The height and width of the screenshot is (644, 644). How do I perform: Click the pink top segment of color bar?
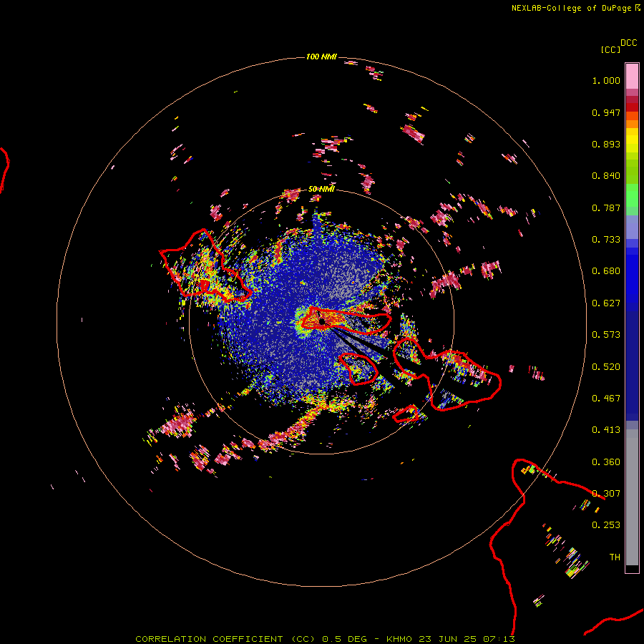click(x=632, y=77)
